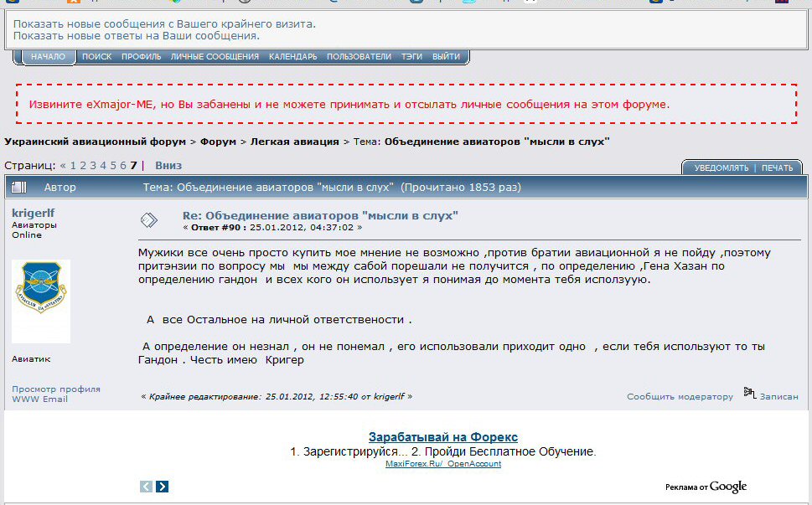
Task: Click the Зарабатывай на Форекс ad link
Action: (442, 437)
